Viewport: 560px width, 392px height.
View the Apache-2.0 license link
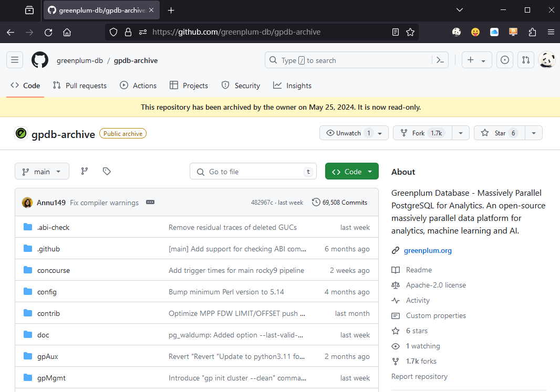pos(435,285)
